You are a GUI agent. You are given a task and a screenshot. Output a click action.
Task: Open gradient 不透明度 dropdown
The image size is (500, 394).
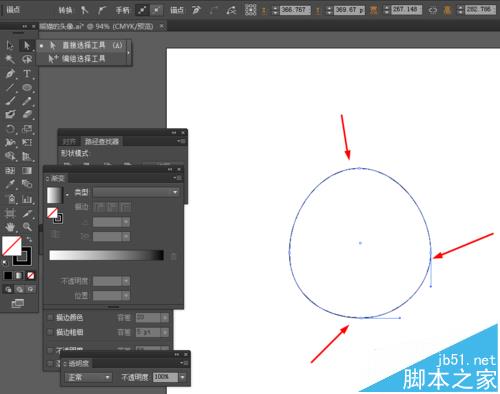[x=126, y=281]
